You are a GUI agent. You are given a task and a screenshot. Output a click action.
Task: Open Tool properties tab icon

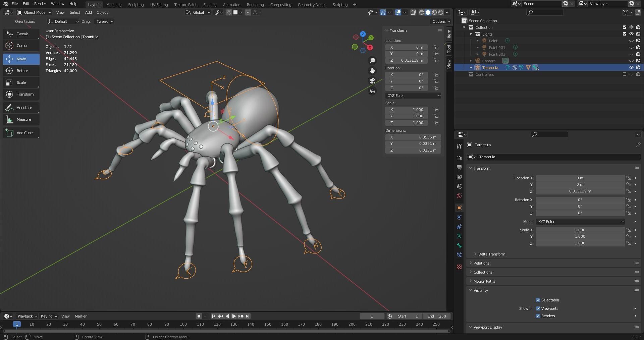click(459, 146)
